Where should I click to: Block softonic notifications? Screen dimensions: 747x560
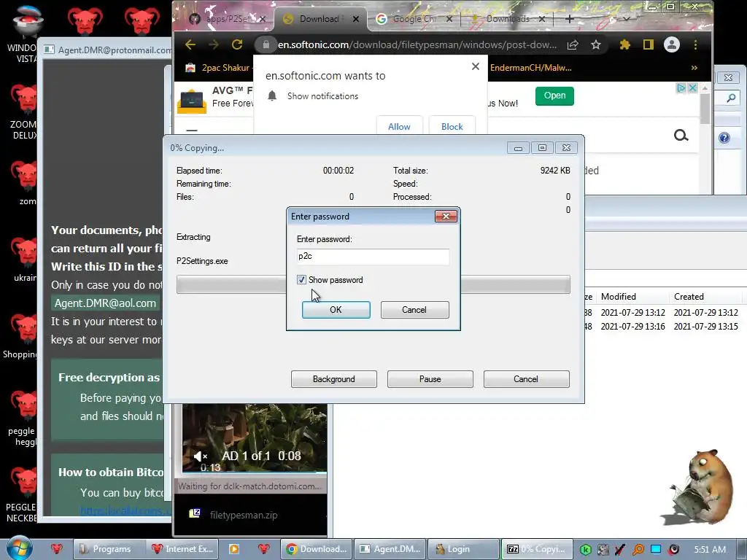[452, 126]
